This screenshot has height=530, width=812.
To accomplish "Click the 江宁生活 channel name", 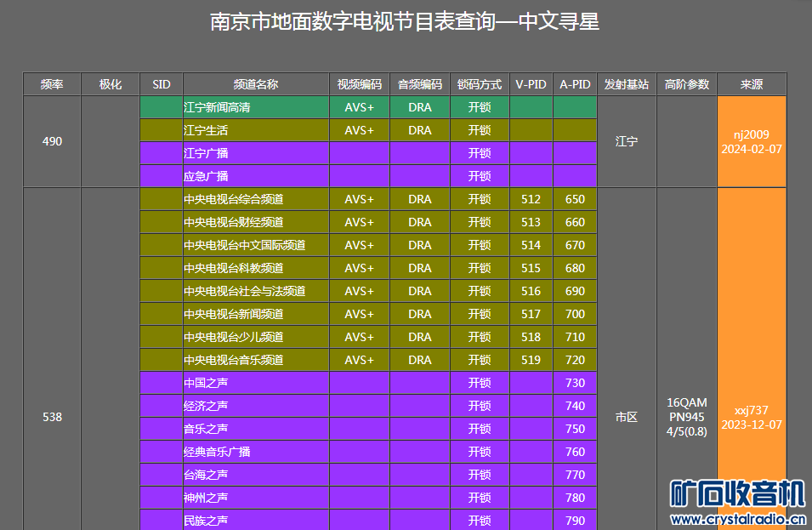I will pos(206,131).
